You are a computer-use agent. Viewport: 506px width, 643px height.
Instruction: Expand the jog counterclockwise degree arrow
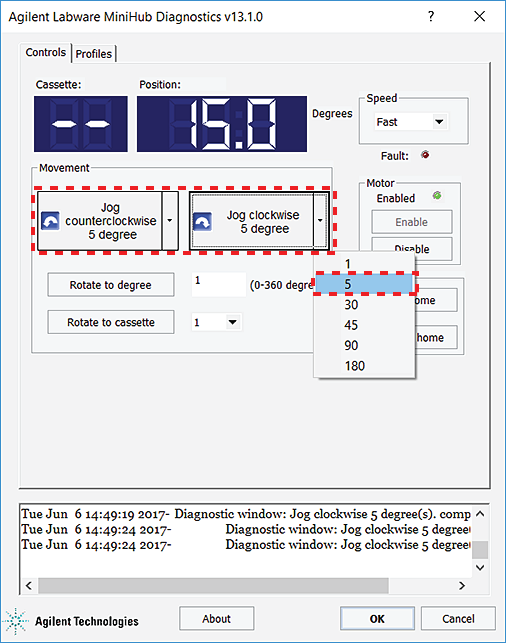(x=170, y=221)
